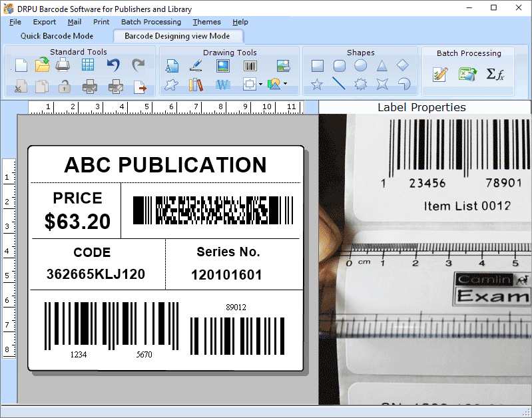Select the four-point star shape

(382, 84)
